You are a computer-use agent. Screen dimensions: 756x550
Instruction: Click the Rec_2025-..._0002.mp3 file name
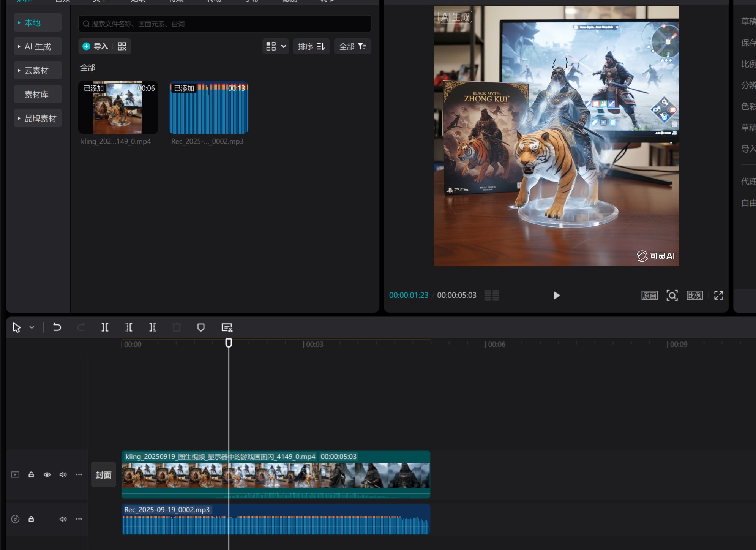pyautogui.click(x=207, y=141)
